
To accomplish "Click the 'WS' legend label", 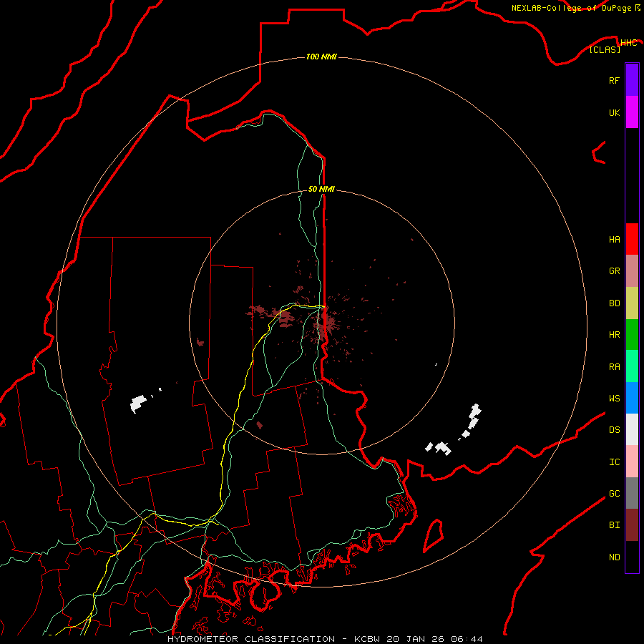I will point(614,398).
